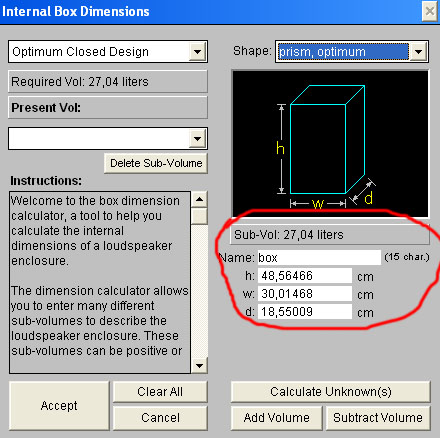Click Calculate Unknown(s) button
440x438 pixels.
[x=331, y=392]
